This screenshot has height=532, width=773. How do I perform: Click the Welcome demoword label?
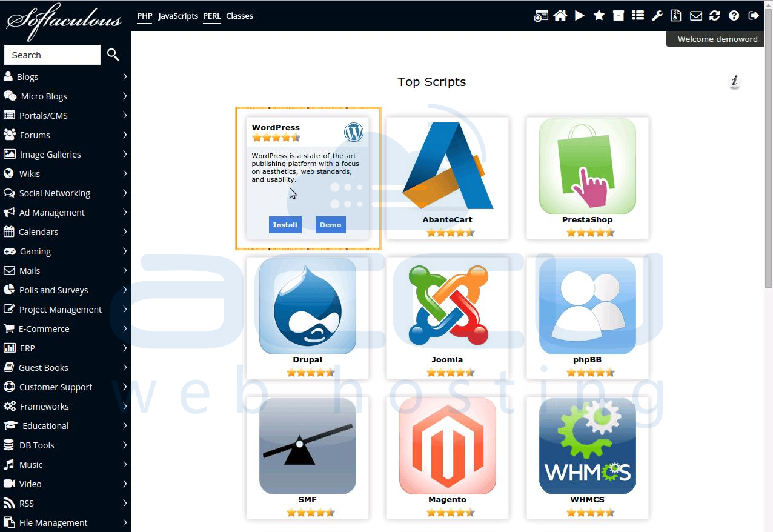tap(717, 39)
